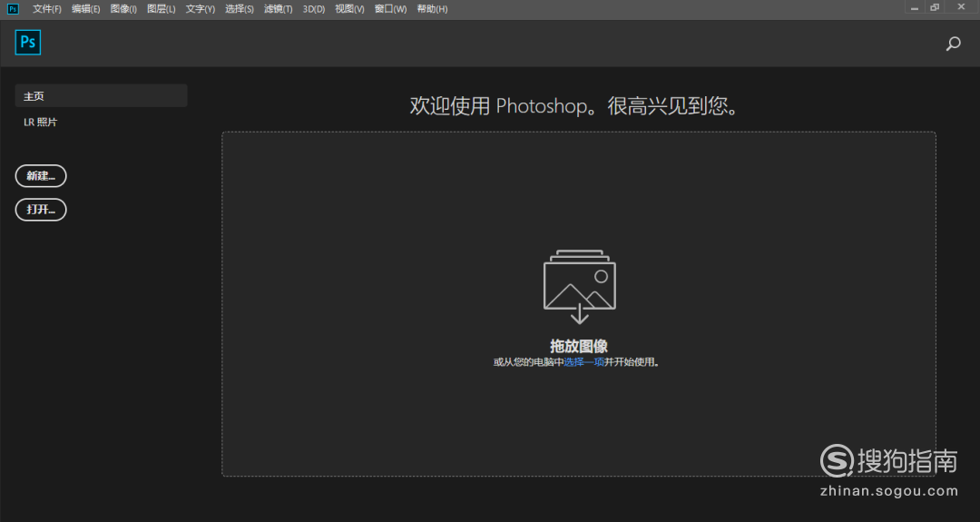
Task: Click the 选择一项 link
Action: click(x=583, y=362)
